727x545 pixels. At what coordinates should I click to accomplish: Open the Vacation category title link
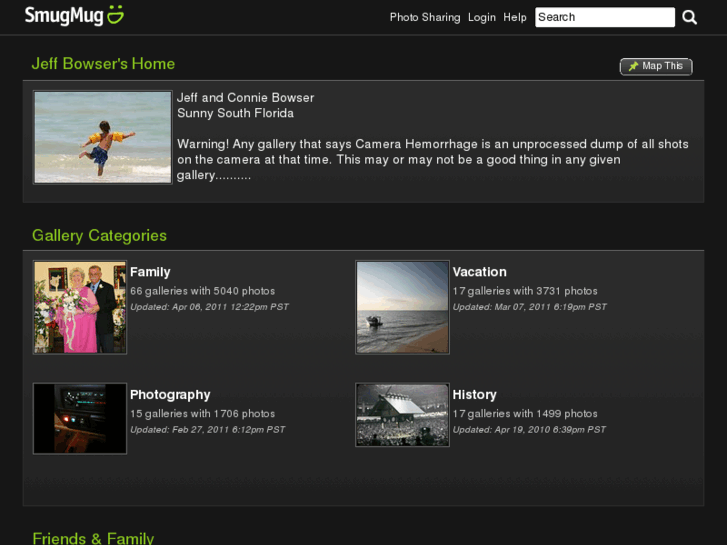click(479, 272)
